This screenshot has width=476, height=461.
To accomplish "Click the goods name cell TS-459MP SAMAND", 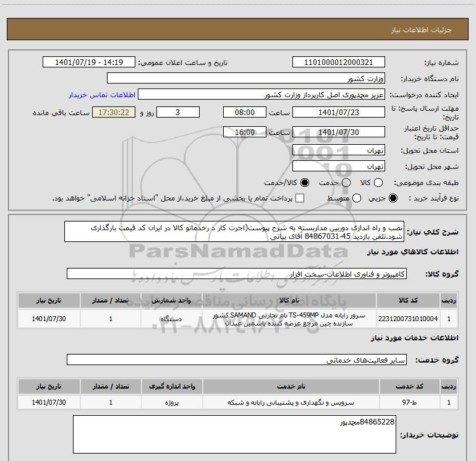I will pos(289,319).
